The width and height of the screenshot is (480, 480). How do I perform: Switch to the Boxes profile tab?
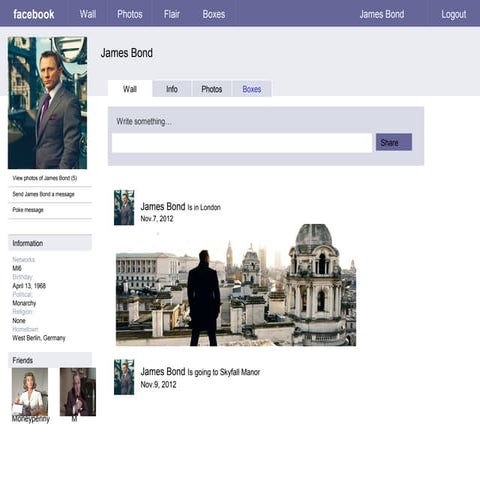pyautogui.click(x=252, y=89)
